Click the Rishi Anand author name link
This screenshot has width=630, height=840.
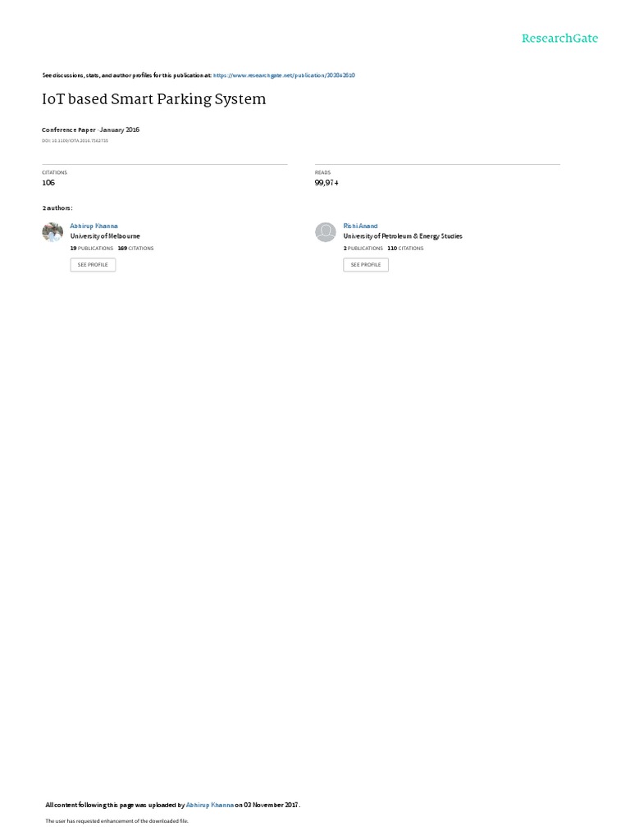pos(361,226)
